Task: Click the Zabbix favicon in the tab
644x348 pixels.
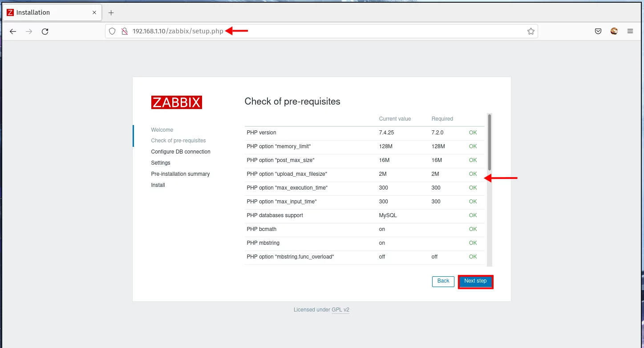Action: [x=10, y=12]
